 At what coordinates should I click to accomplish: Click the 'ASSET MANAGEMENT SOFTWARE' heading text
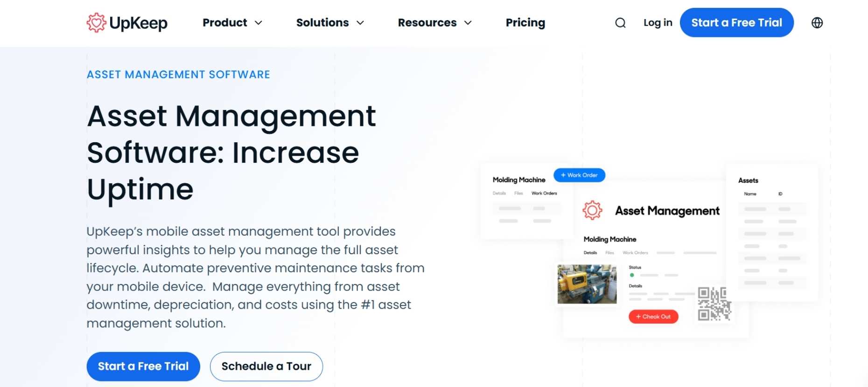pyautogui.click(x=178, y=75)
